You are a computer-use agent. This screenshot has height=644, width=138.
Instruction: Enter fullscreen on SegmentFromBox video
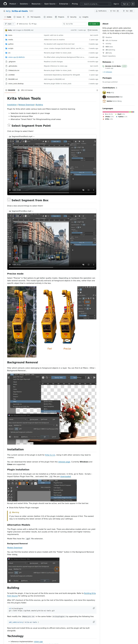coord(88,264)
